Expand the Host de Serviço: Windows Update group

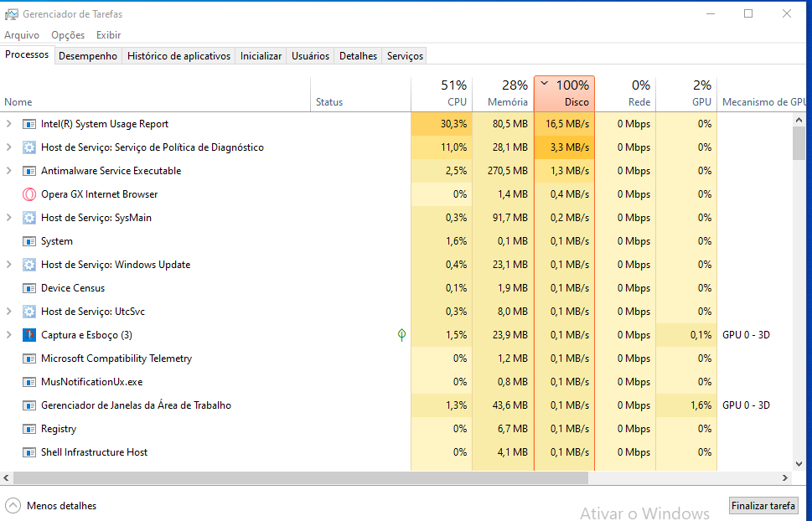[9, 264]
